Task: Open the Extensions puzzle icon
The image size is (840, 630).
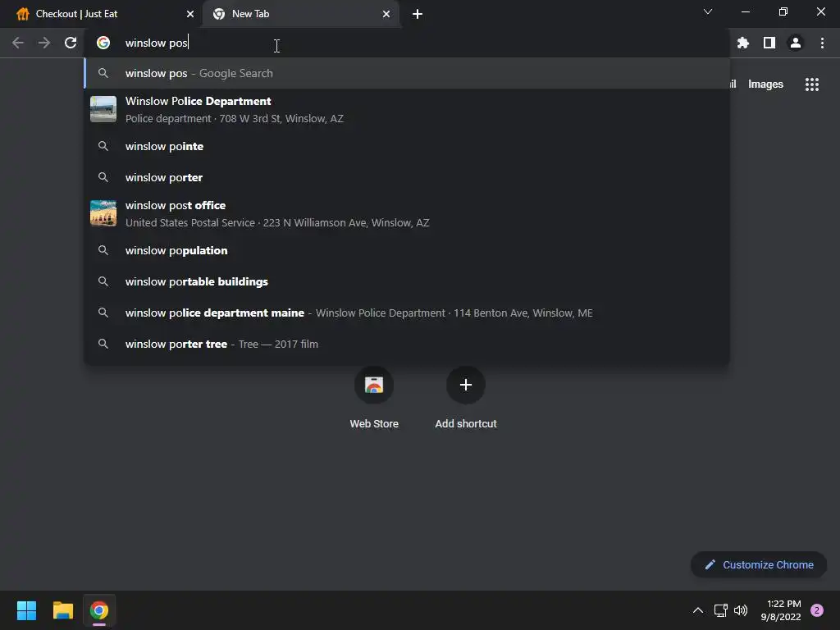Action: (x=743, y=43)
